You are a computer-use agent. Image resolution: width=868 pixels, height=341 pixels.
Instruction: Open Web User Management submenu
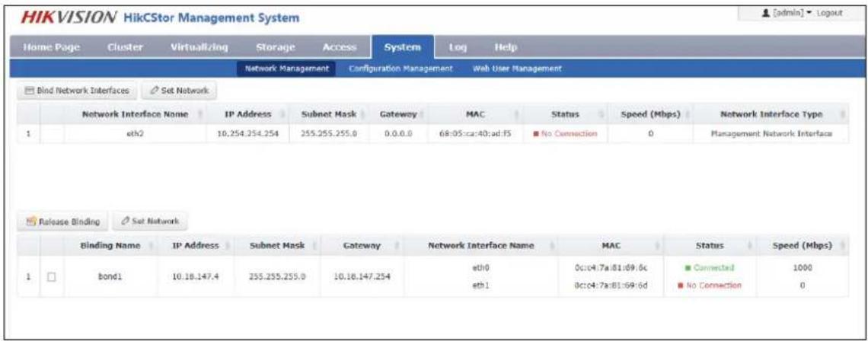coord(517,69)
